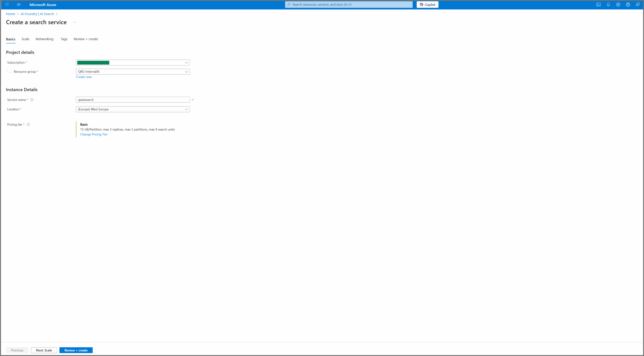Open the Azure portal waffle menu icon
This screenshot has height=356, width=644.
pos(7,5)
